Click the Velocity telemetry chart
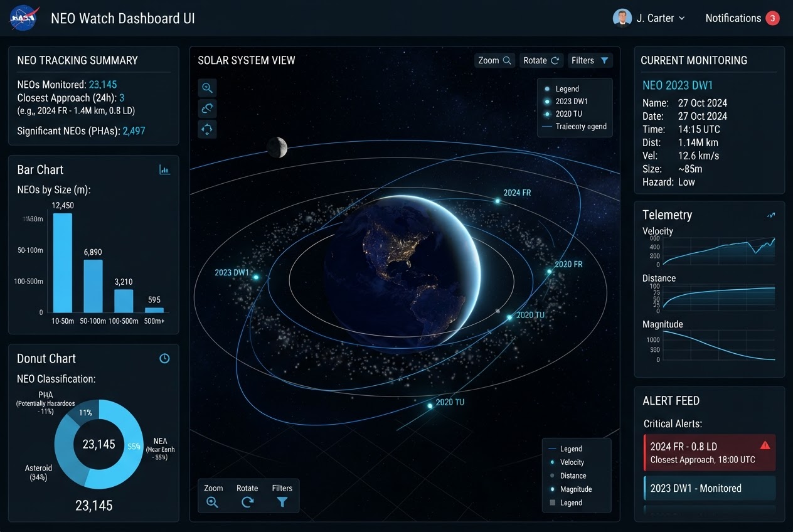 point(720,251)
